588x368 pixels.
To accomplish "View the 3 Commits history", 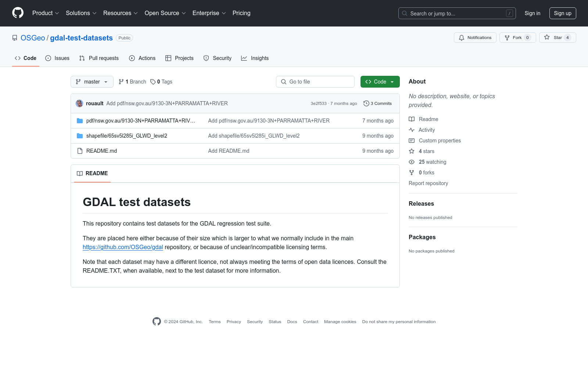I will tap(377, 103).
